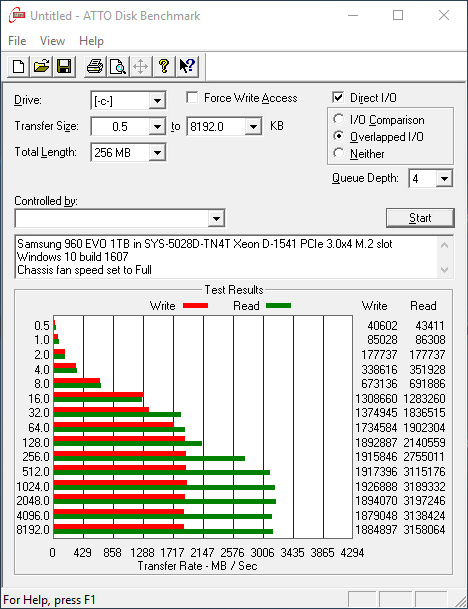468x609 pixels.
Task: Open the Controlled by combo box
Action: (120, 218)
